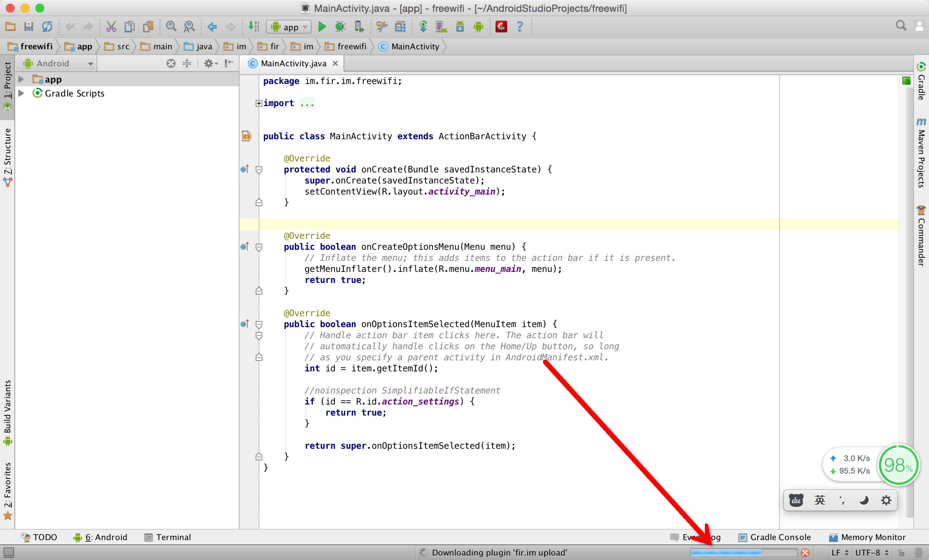Image resolution: width=929 pixels, height=560 pixels.
Task: Synchronize project with the refresh icon
Action: (x=47, y=27)
